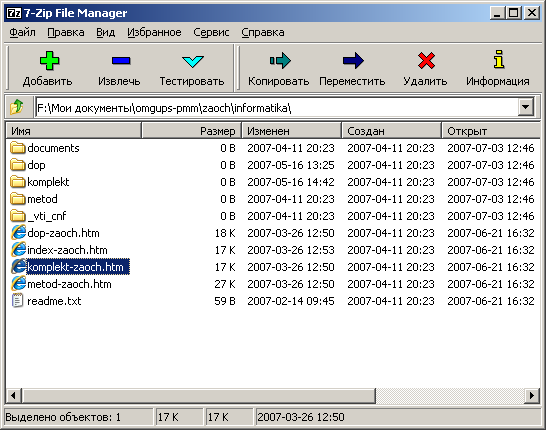Click the Добавить toolbar label

tap(48, 81)
